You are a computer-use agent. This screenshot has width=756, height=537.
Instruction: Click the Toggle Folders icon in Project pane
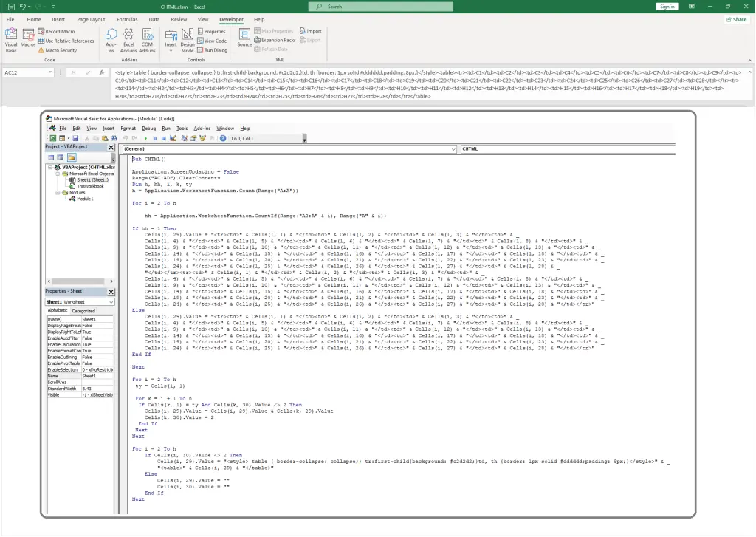[72, 157]
